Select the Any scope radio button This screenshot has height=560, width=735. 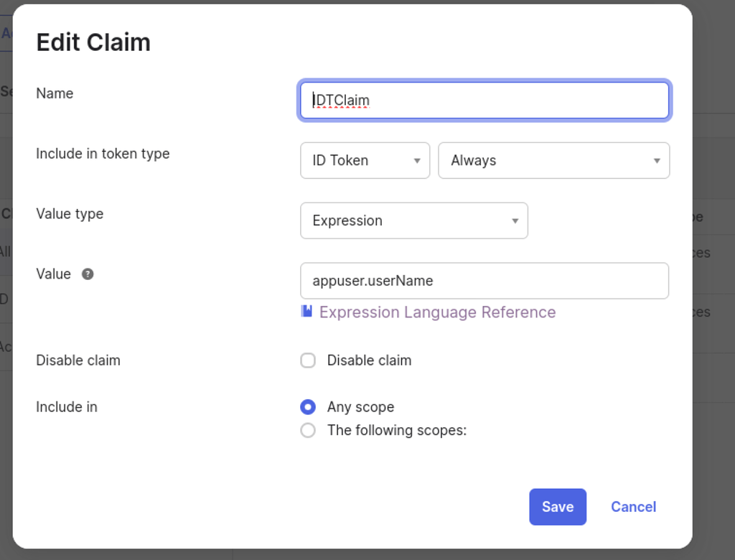(308, 407)
